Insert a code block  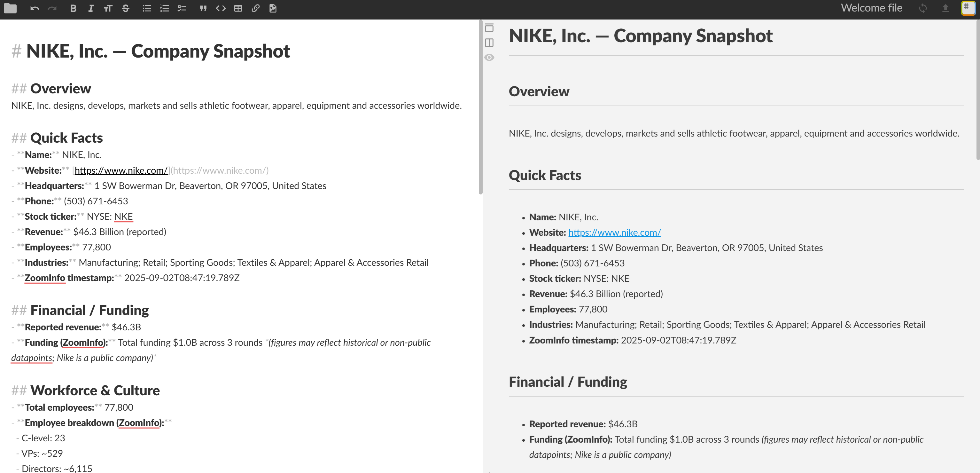pyautogui.click(x=221, y=8)
